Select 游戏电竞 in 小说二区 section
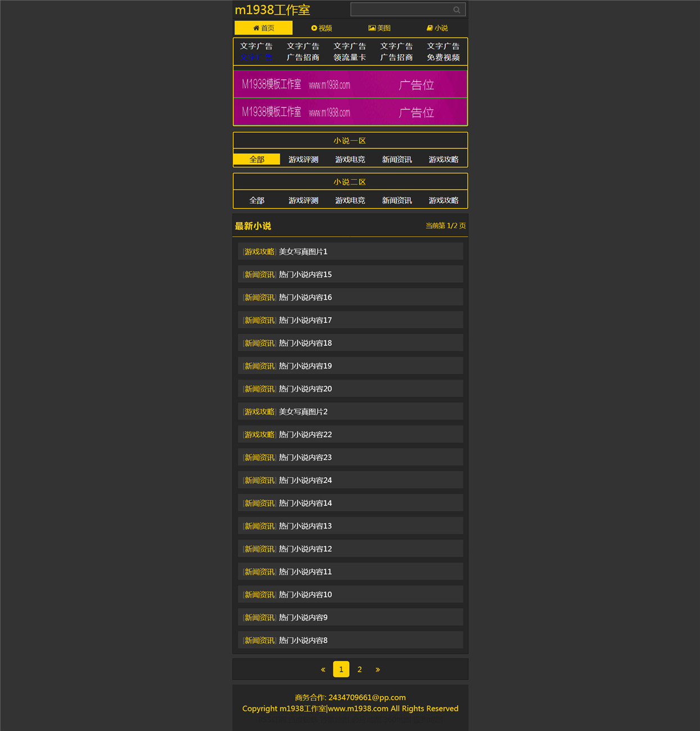Image resolution: width=700 pixels, height=731 pixels. pos(350,200)
